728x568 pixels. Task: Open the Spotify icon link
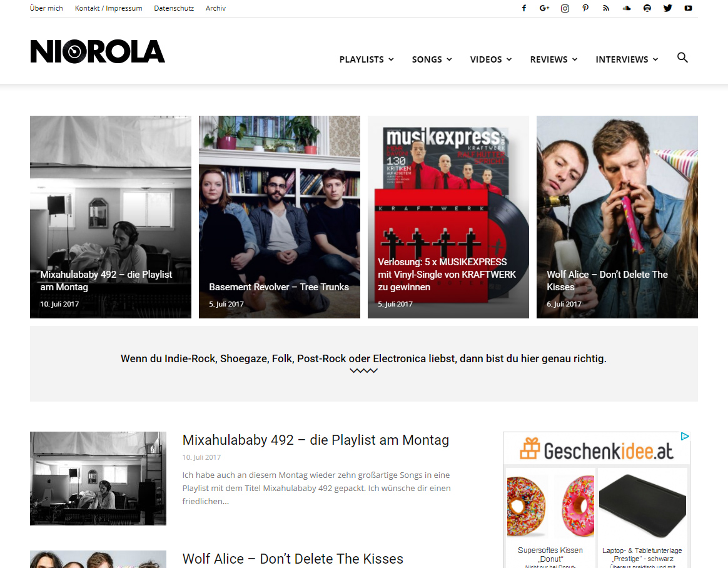647,8
